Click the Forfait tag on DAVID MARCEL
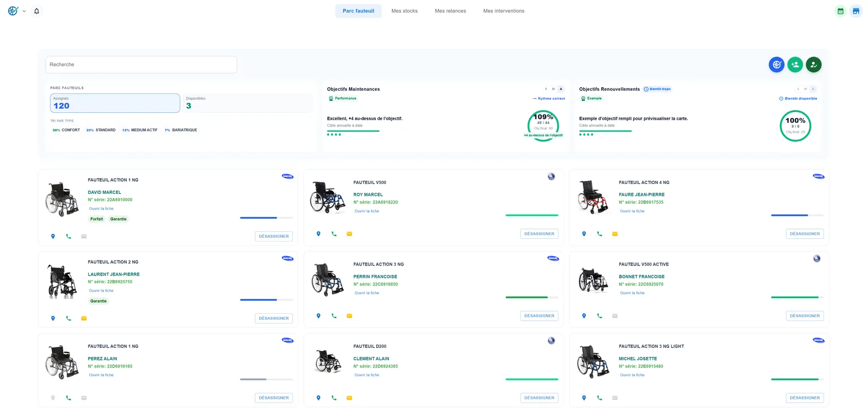The image size is (868, 412). (x=97, y=219)
